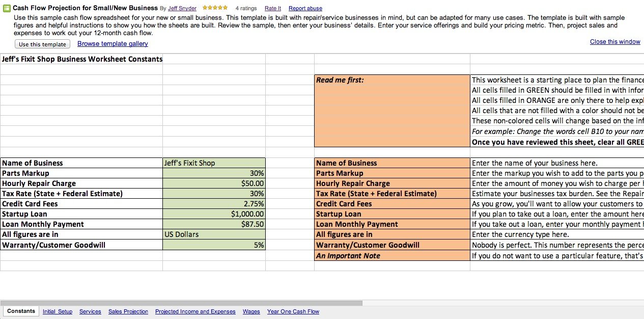Select the left 'Credit Card Fees' label
The image size is (644, 319).
[81, 204]
